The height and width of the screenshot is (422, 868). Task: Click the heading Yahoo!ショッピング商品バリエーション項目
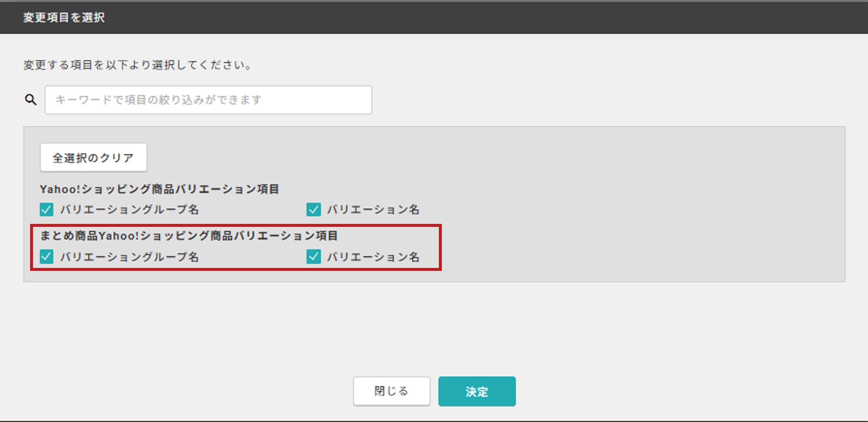point(160,189)
